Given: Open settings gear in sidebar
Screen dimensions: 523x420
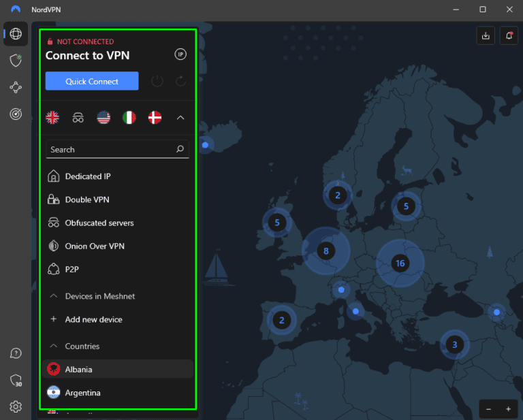Looking at the screenshot, I should tap(15, 406).
